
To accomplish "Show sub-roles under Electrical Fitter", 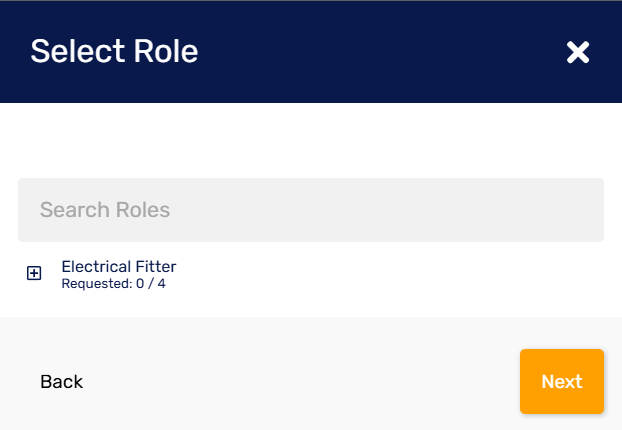I will pos(34,273).
